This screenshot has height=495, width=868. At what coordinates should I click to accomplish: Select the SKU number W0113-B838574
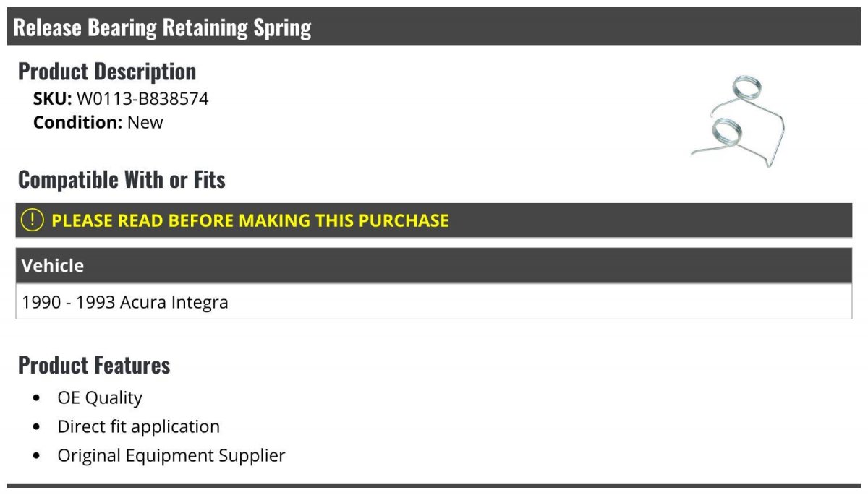click(x=142, y=99)
